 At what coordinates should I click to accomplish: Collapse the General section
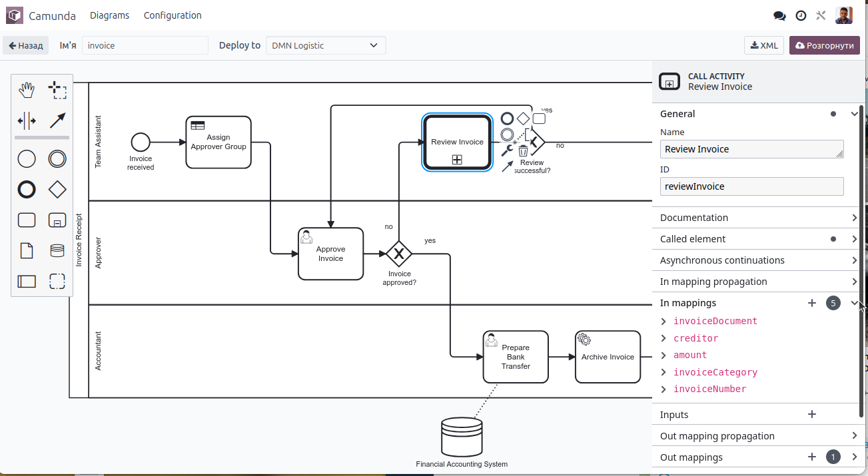click(x=855, y=114)
